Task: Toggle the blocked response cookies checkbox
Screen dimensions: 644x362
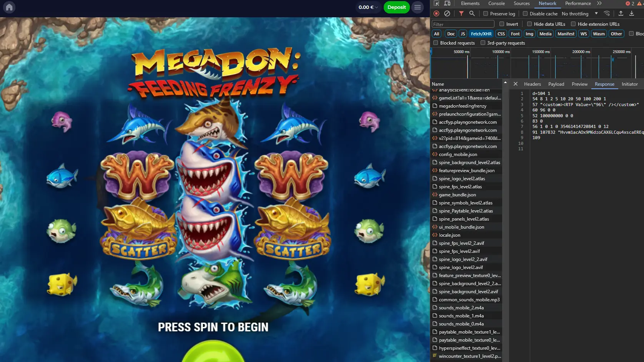Action: [631, 33]
